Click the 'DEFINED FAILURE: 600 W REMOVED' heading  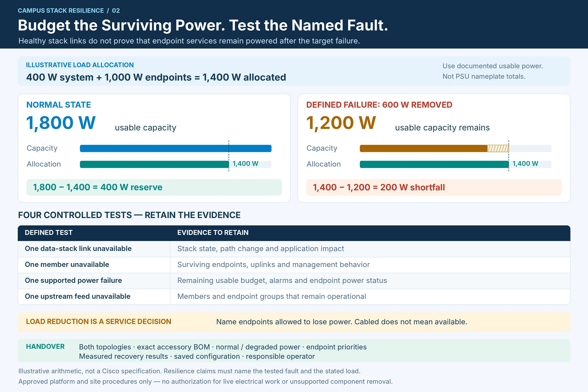[379, 105]
